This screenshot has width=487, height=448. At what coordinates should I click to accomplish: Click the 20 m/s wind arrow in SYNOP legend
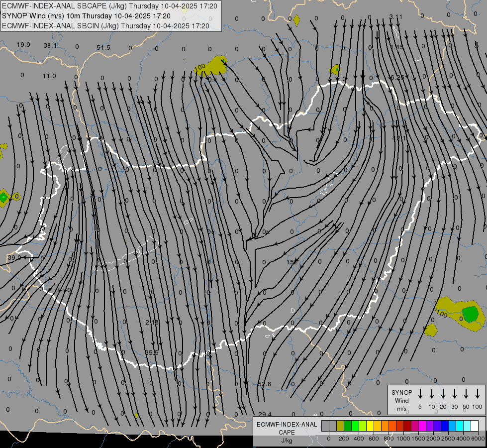click(x=443, y=394)
